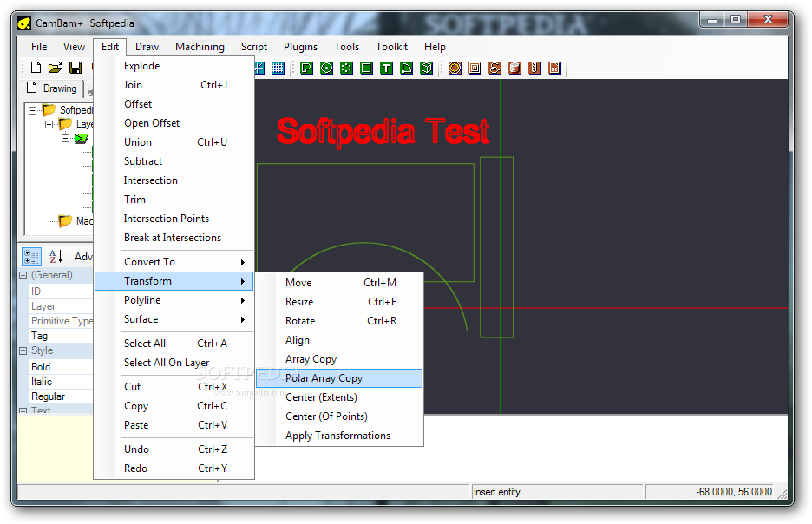
Task: Collapse the green layer tree node
Action: tap(65, 138)
